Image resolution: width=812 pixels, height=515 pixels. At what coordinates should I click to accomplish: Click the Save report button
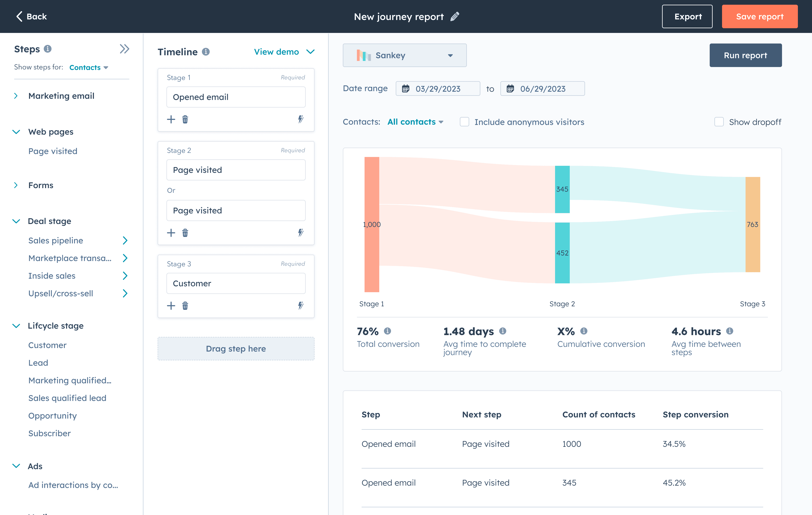click(x=759, y=16)
